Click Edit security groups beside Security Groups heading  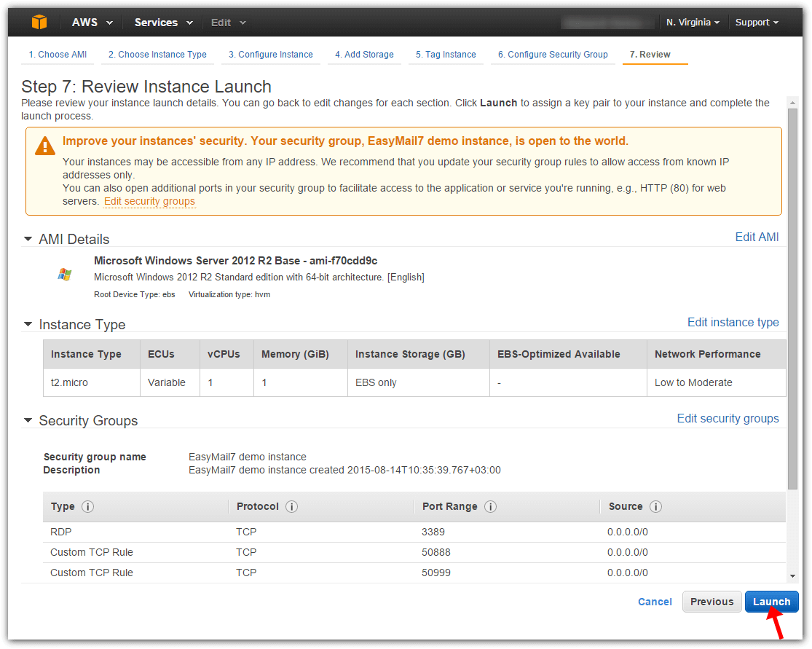[728, 419]
